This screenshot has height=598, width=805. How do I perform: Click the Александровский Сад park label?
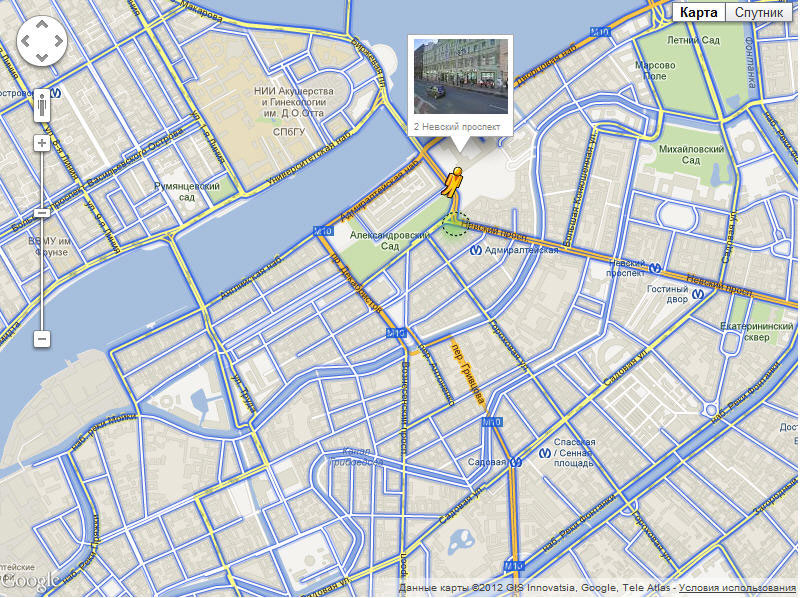pos(390,240)
